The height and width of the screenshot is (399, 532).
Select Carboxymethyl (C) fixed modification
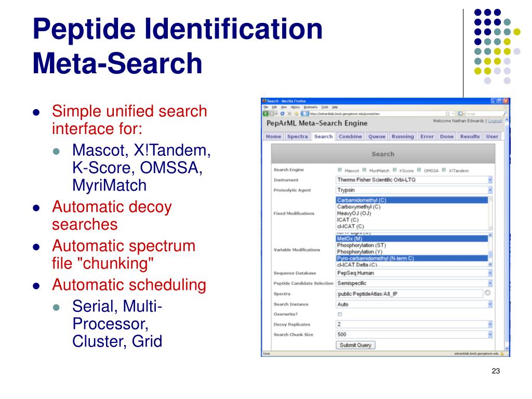pos(412,207)
